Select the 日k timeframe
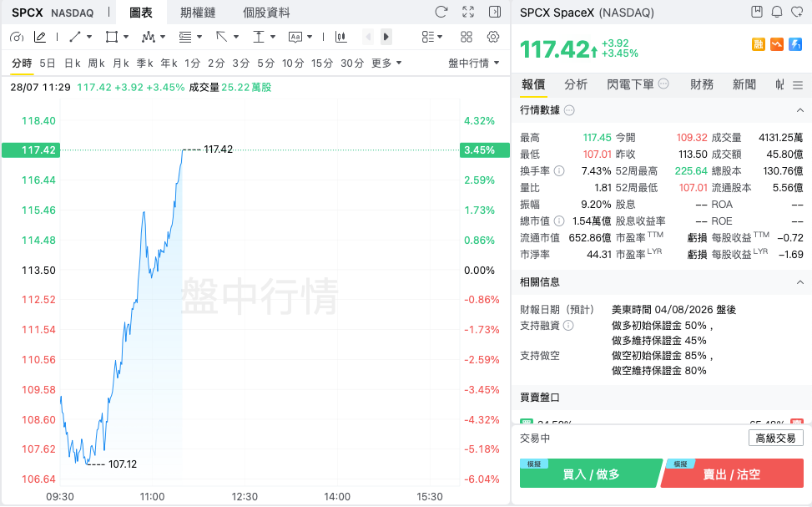Viewport: 812px width, 507px height. pos(72,63)
